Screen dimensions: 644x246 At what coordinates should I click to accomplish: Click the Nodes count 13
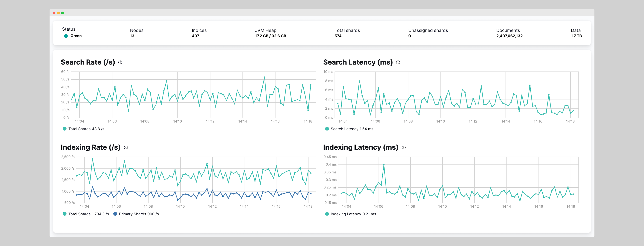point(132,36)
